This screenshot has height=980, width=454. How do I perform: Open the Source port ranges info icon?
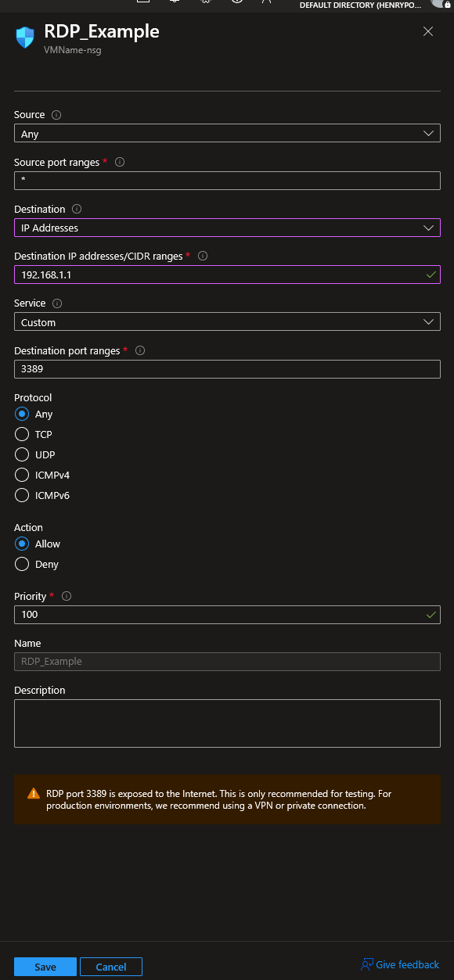(x=119, y=162)
